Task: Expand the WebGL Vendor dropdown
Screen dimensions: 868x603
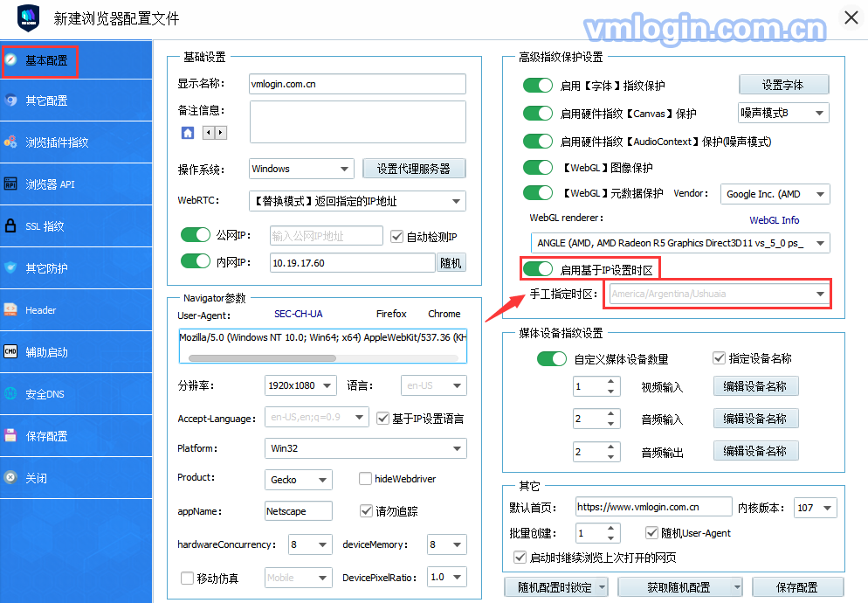Action: point(775,194)
